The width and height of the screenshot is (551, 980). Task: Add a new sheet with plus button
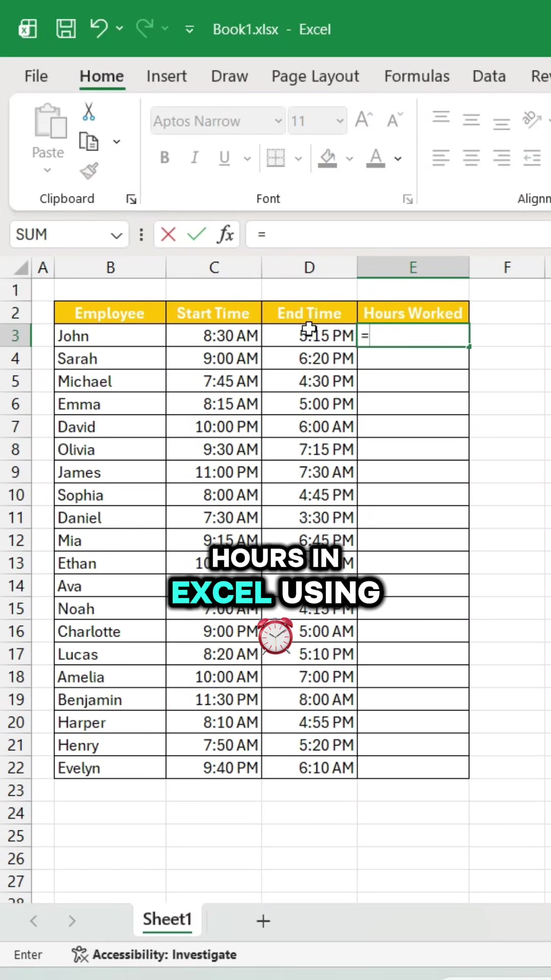[x=263, y=921]
